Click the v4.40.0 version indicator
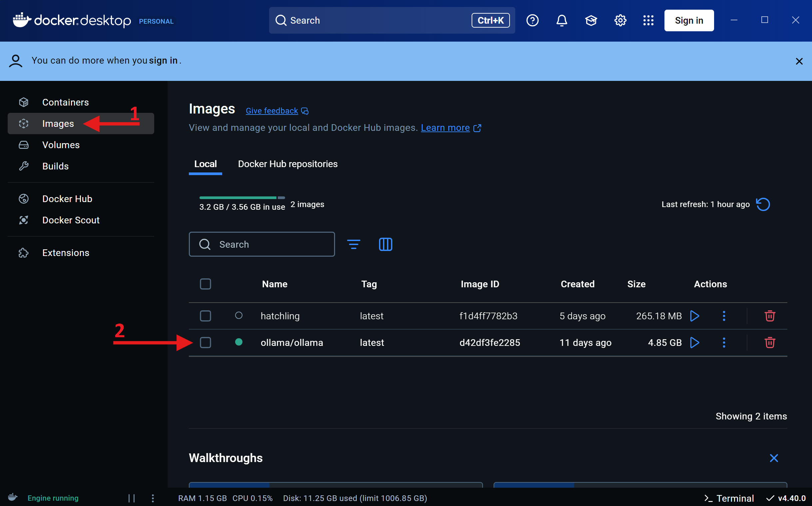The image size is (812, 506). point(786,498)
